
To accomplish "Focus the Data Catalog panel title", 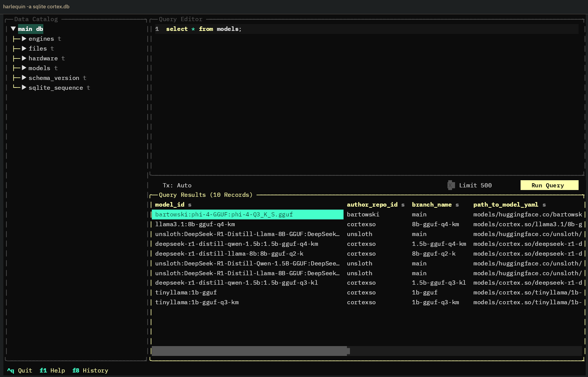I will 36,19.
